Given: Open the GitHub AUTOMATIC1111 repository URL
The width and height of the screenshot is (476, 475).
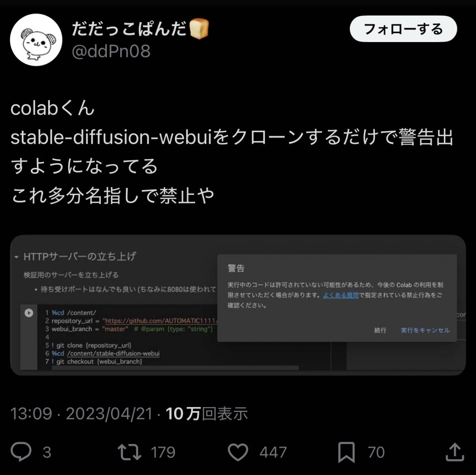Looking at the screenshot, I should tap(159, 321).
